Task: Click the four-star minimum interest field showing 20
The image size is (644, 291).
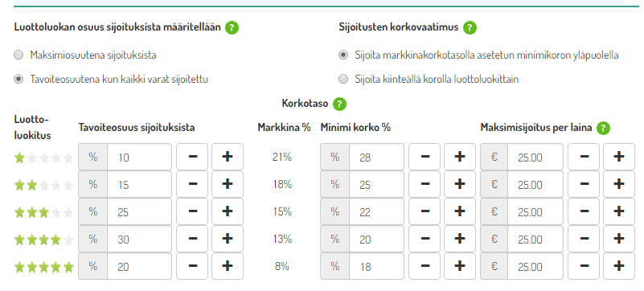Action: pos(376,239)
